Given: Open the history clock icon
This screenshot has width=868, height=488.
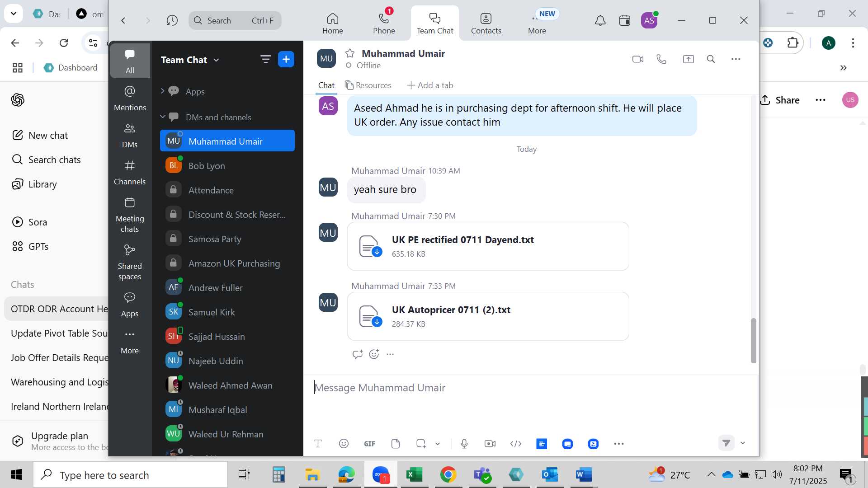Looking at the screenshot, I should coord(172,20).
